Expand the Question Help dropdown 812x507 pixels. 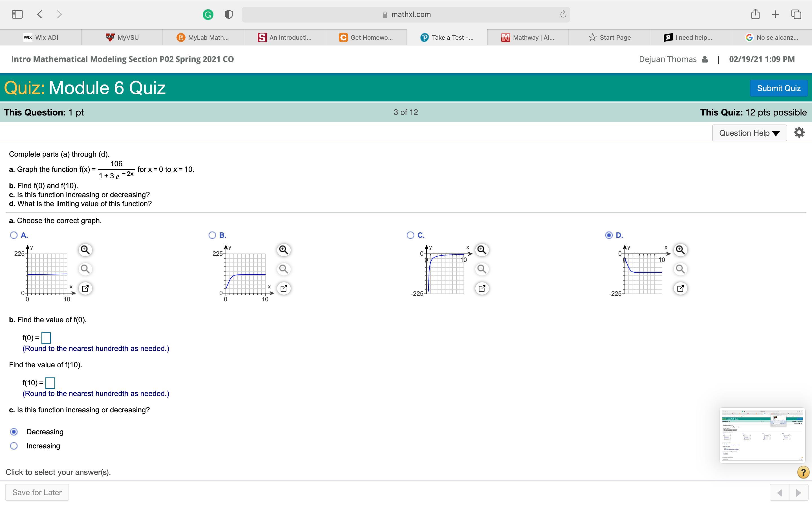749,133
